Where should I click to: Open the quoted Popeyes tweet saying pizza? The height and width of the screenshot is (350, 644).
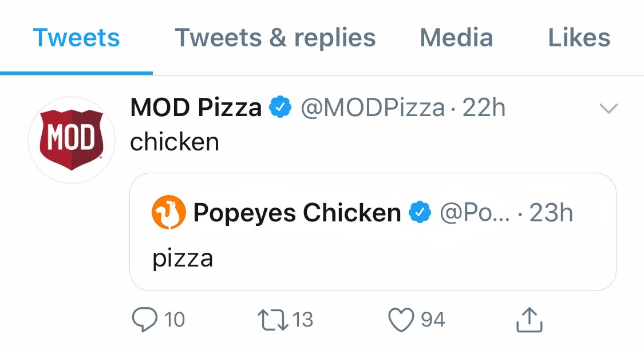(x=372, y=258)
